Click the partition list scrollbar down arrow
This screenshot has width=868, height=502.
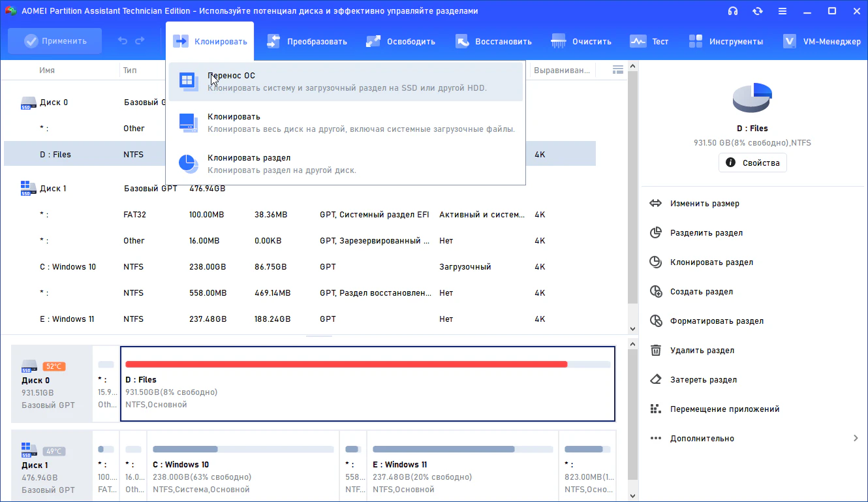tap(632, 329)
